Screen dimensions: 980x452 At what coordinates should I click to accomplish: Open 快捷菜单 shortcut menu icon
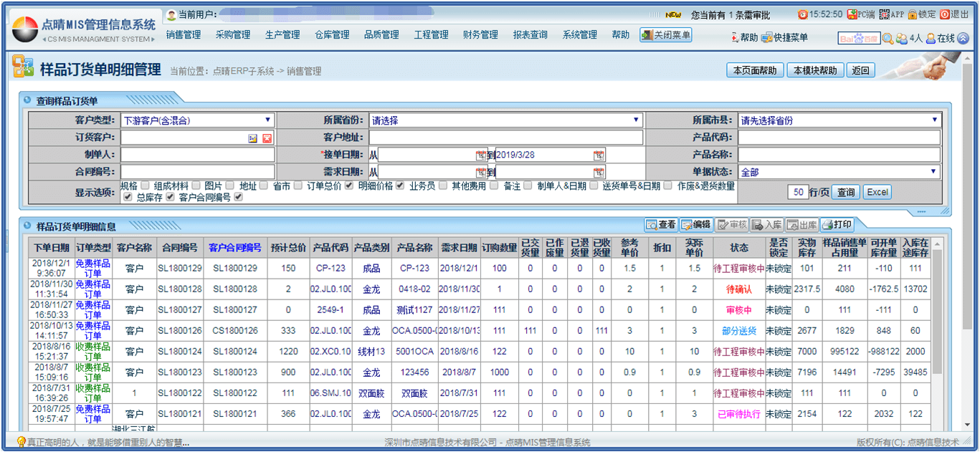click(x=766, y=37)
